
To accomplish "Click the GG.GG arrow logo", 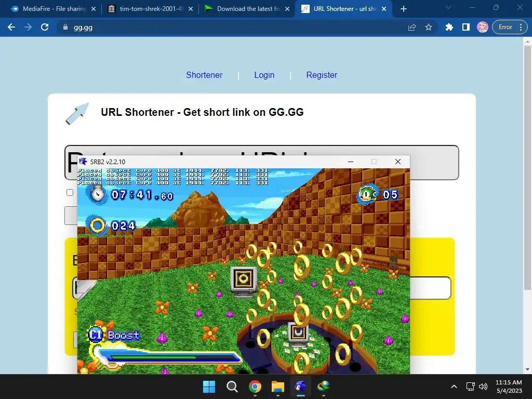I will point(77,113).
